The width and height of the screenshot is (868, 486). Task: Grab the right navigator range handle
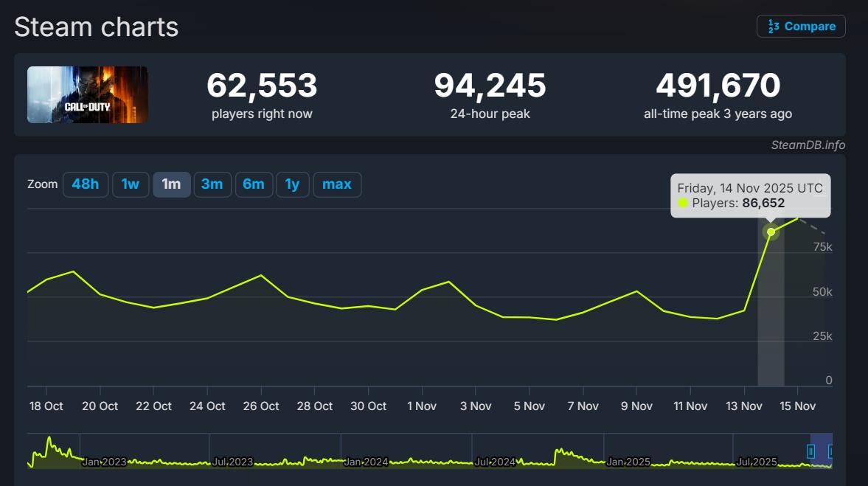830,451
